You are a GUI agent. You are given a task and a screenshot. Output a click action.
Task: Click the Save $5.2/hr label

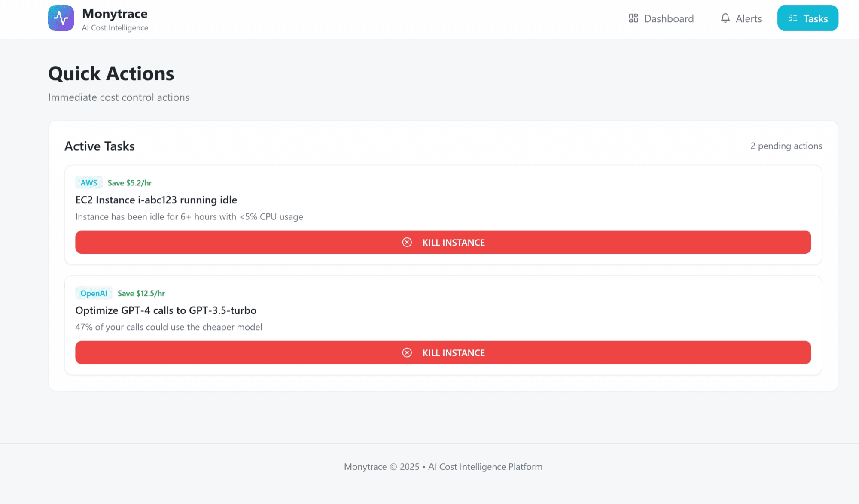pos(130,183)
